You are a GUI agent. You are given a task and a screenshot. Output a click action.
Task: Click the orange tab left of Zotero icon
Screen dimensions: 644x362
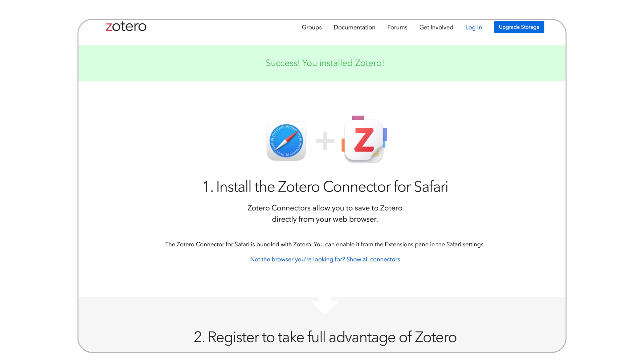tap(343, 145)
